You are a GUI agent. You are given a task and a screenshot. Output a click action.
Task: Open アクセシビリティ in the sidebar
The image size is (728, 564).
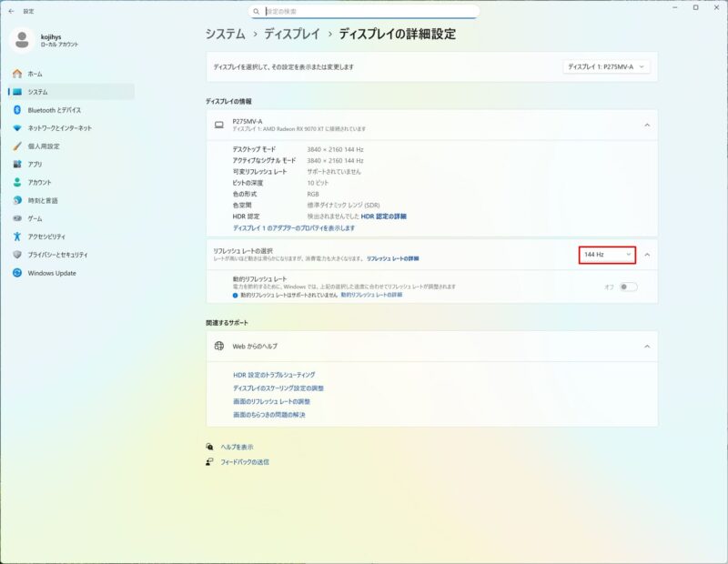coord(72,237)
